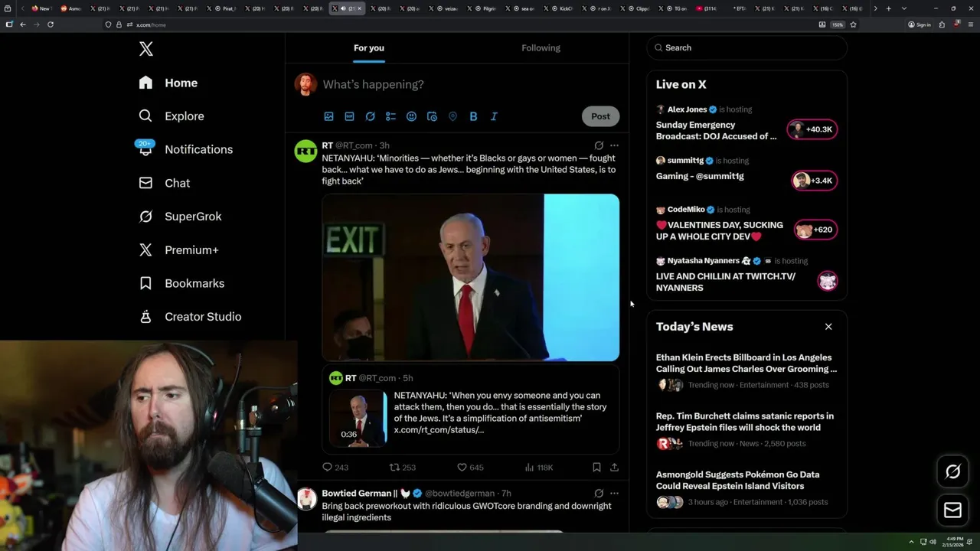Join summit1g live with +3.4K listeners
Image resolution: width=980 pixels, height=551 pixels.
pos(814,181)
